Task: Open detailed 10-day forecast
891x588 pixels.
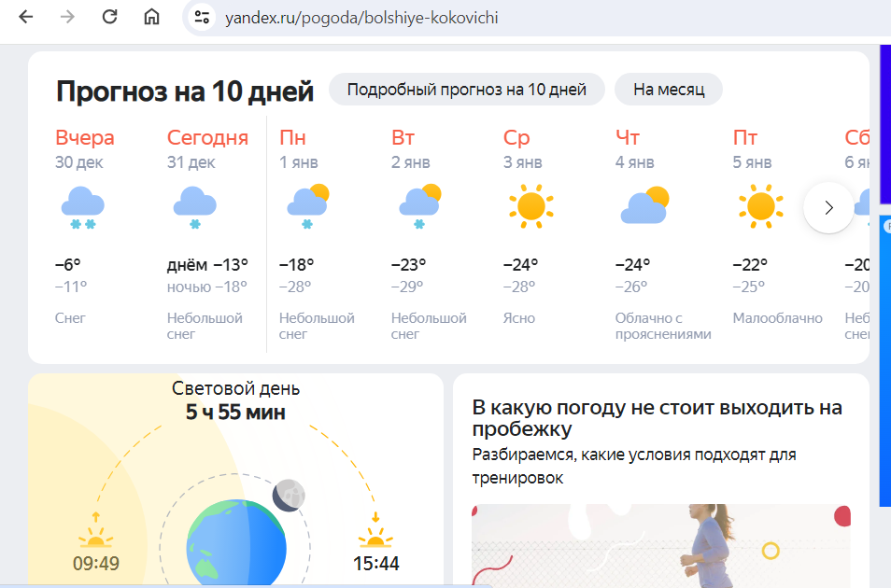Action: [466, 90]
